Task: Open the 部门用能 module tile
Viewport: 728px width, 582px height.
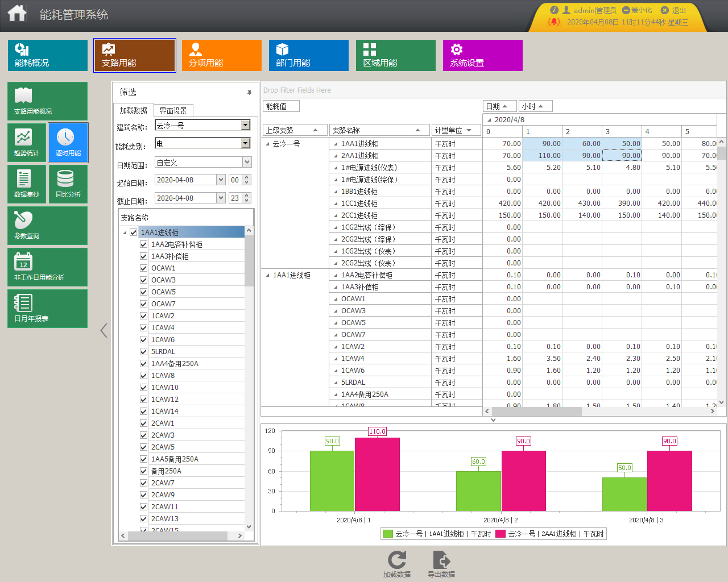Action: tap(309, 55)
